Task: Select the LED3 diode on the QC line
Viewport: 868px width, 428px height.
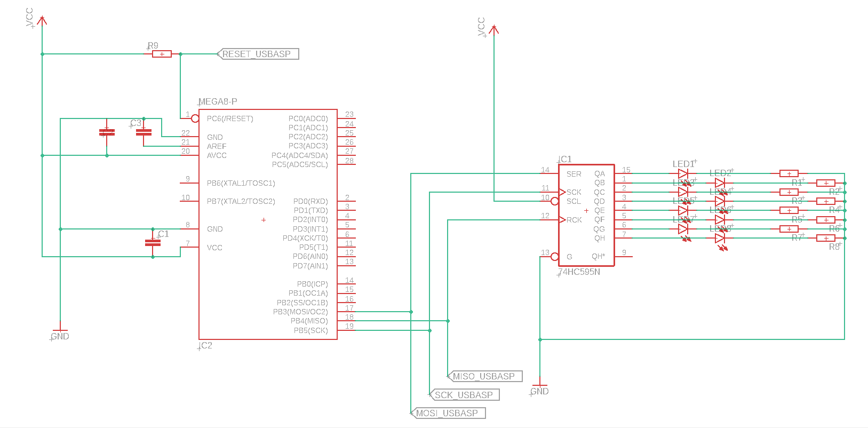Action: pyautogui.click(x=683, y=192)
